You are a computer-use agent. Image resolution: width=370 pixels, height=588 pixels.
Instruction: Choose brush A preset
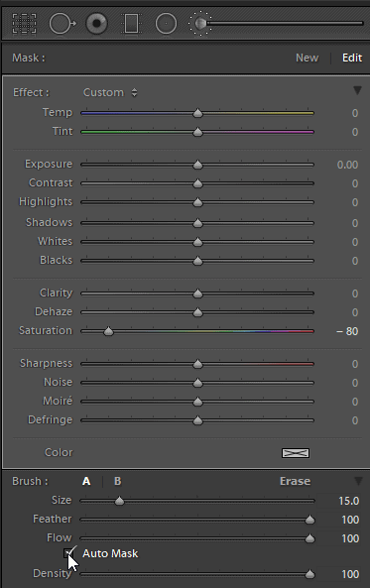click(x=86, y=481)
